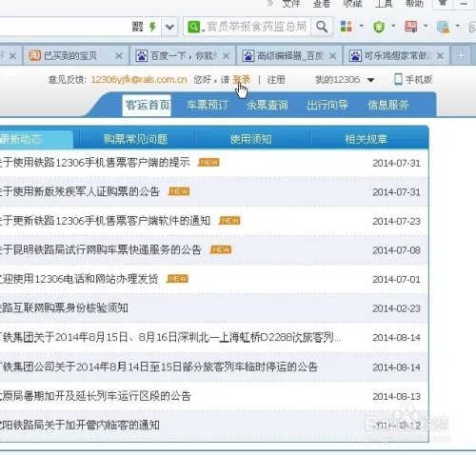Click the date 2014-07-08

[x=396, y=250]
